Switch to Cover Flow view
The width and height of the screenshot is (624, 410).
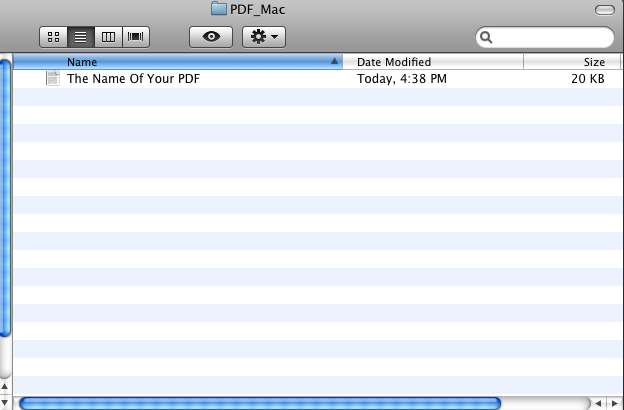(x=136, y=37)
